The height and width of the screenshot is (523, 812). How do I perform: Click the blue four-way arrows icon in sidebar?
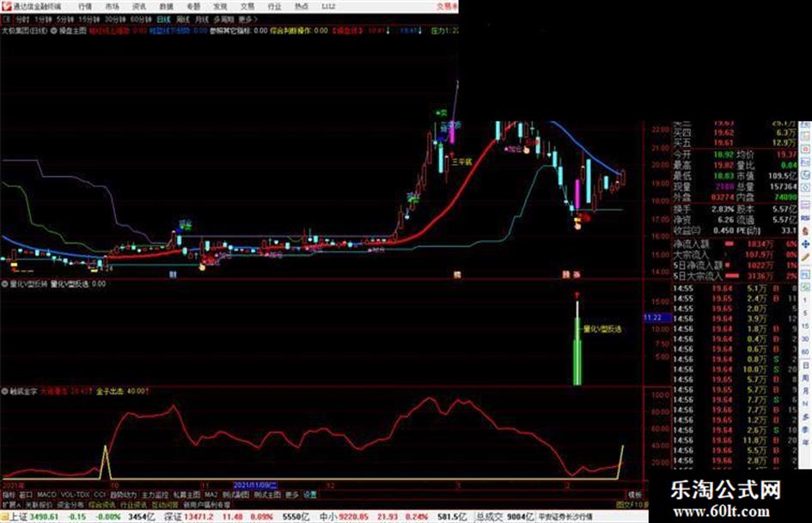pos(805,244)
